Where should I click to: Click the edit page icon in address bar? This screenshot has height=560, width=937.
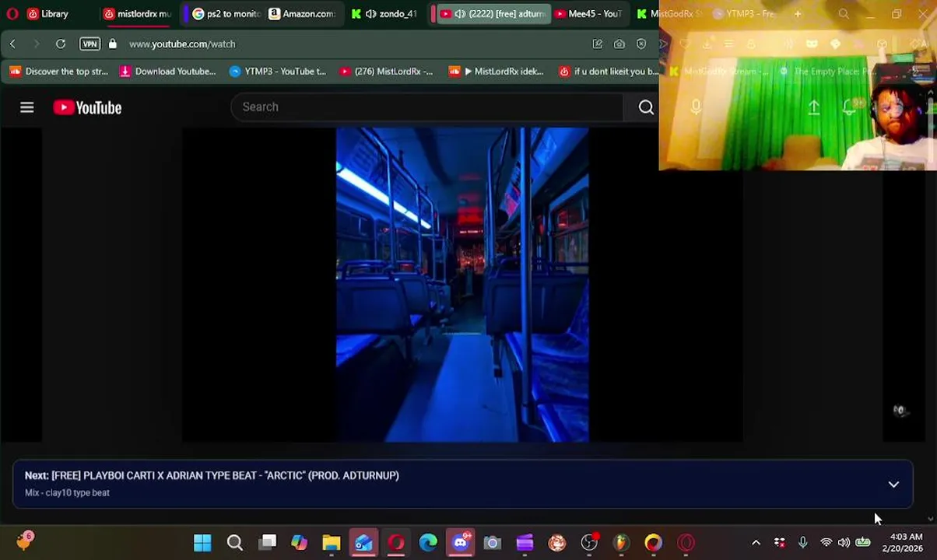click(x=597, y=44)
